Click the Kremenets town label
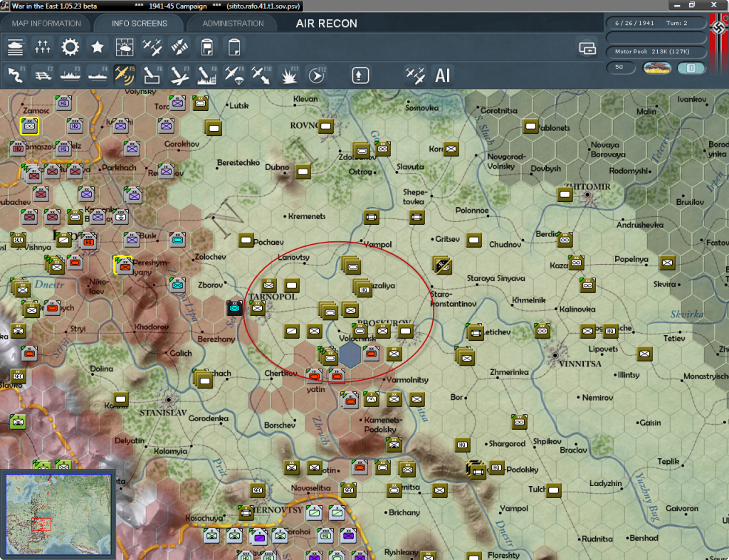The image size is (729, 560). click(306, 216)
